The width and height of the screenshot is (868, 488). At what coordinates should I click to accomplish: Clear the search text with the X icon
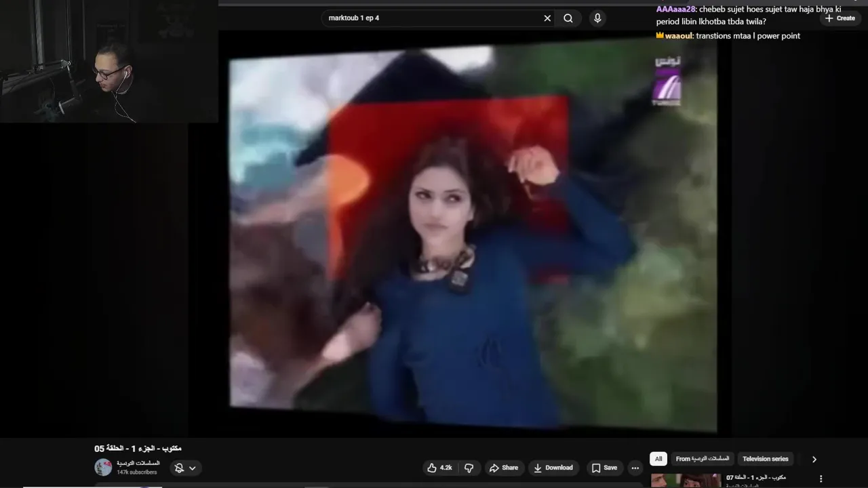coord(547,18)
